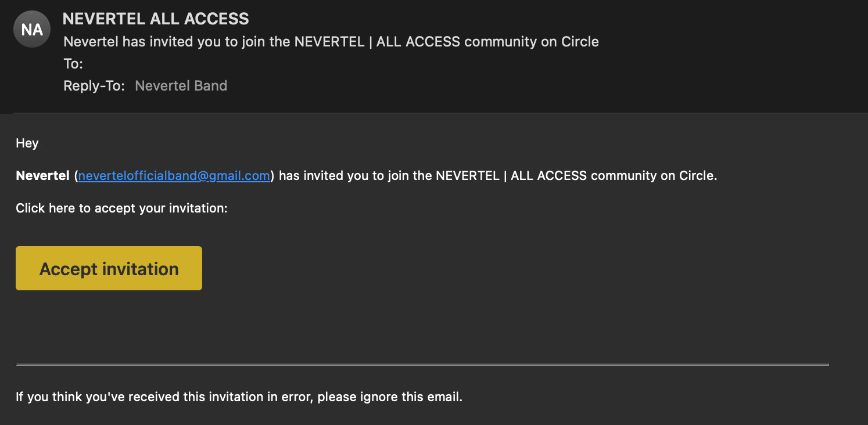Screen dimensions: 868x425
Task: Click the bold Nevertel name in the body
Action: click(x=43, y=176)
